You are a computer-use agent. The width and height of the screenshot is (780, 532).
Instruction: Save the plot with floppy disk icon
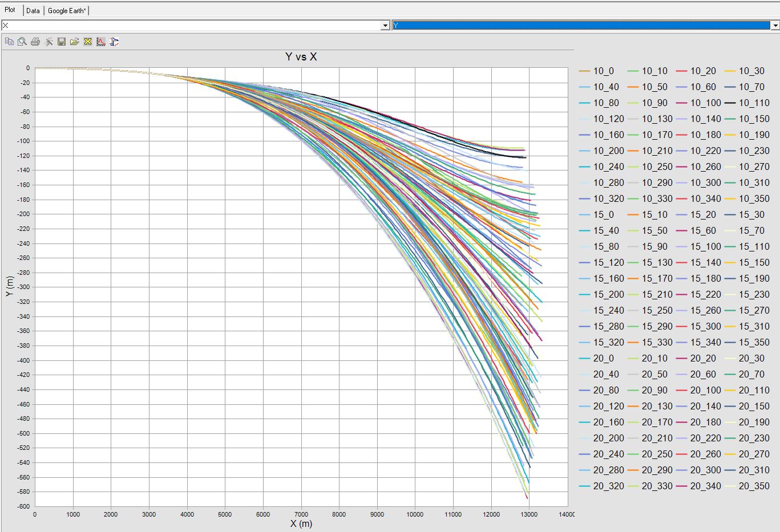[x=62, y=42]
